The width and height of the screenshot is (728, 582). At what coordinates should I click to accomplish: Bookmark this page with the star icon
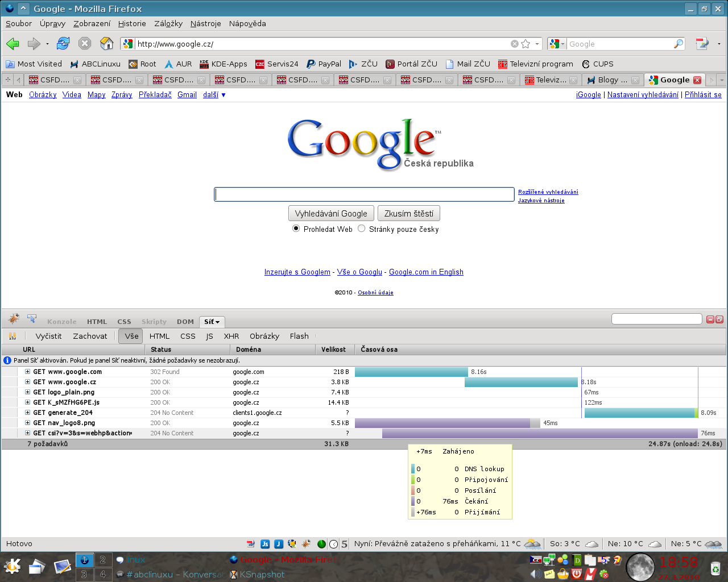[526, 44]
